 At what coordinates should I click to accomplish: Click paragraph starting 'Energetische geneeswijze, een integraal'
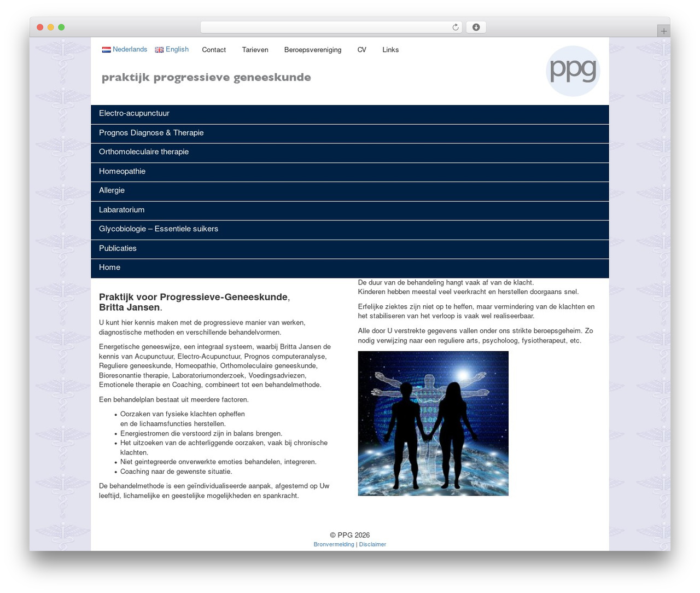(215, 366)
